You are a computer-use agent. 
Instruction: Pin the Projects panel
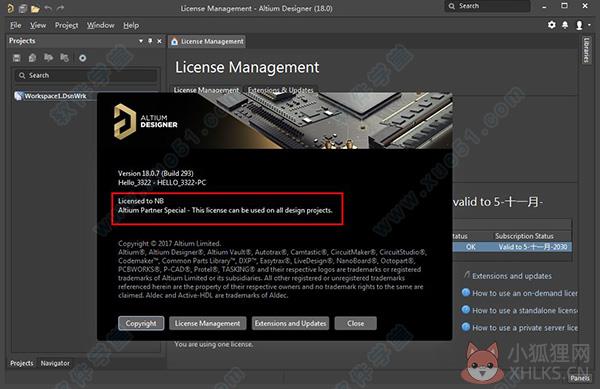point(150,41)
